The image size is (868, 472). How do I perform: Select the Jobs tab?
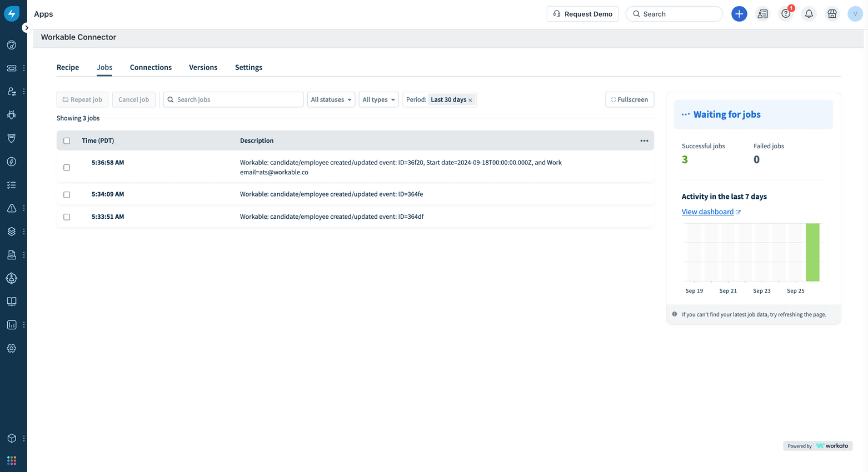coord(104,67)
